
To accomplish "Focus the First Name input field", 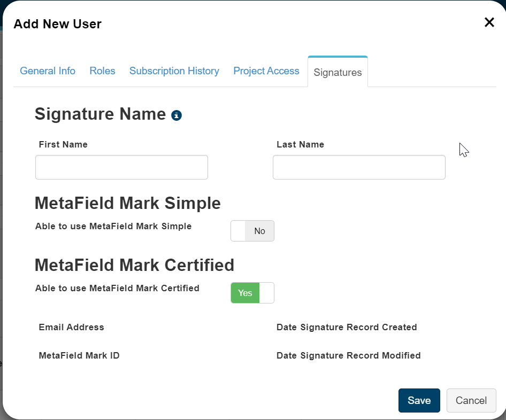I will tap(121, 167).
